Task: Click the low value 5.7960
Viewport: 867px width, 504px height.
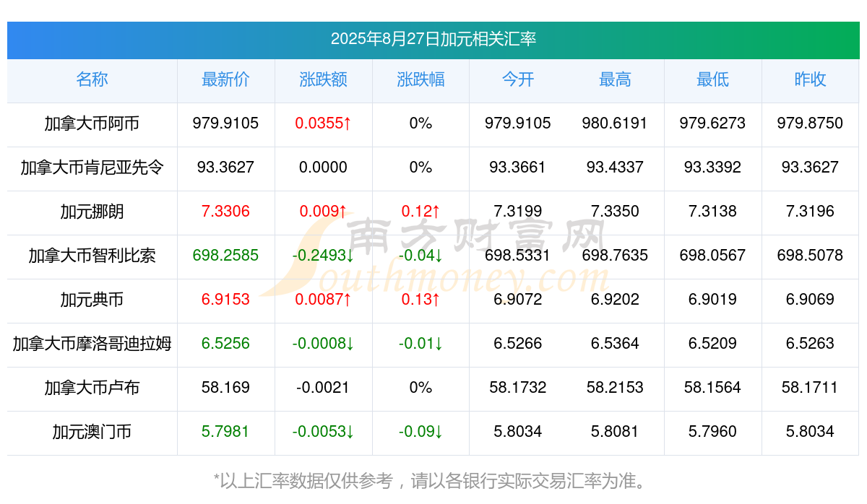Action: click(x=712, y=432)
